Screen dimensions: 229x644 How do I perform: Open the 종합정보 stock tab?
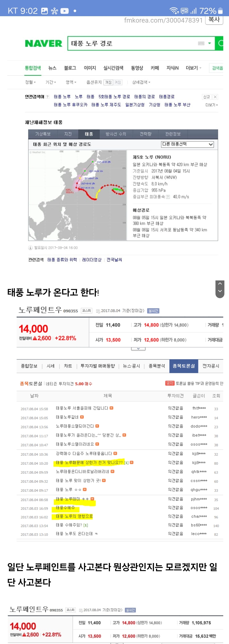(29, 366)
